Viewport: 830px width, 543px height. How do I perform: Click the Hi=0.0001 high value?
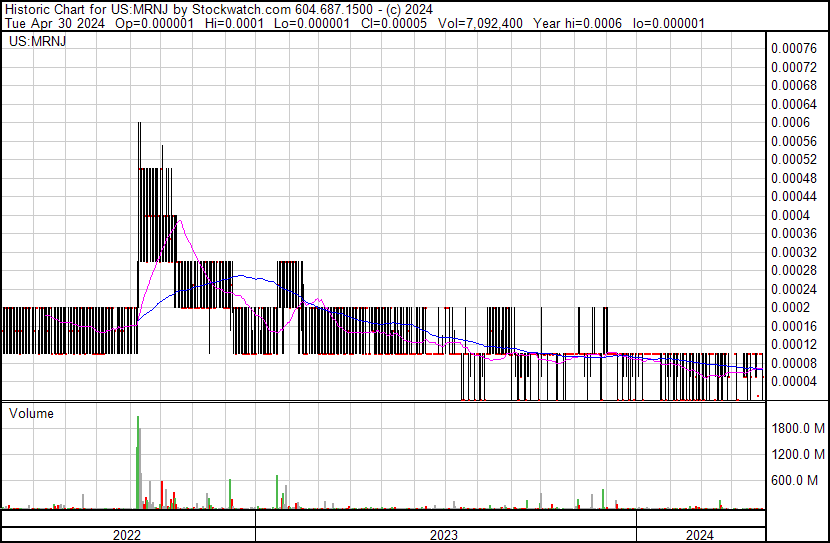point(234,23)
